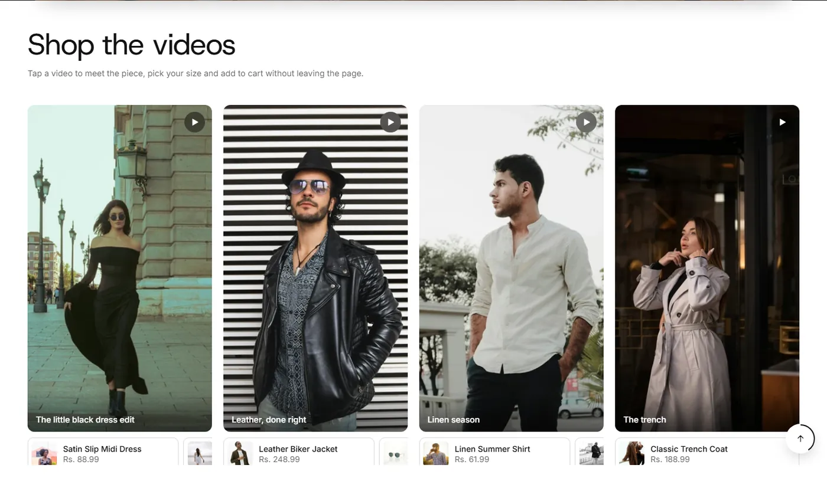Click 'The trench' caption text
The image size is (827, 504).
click(644, 420)
